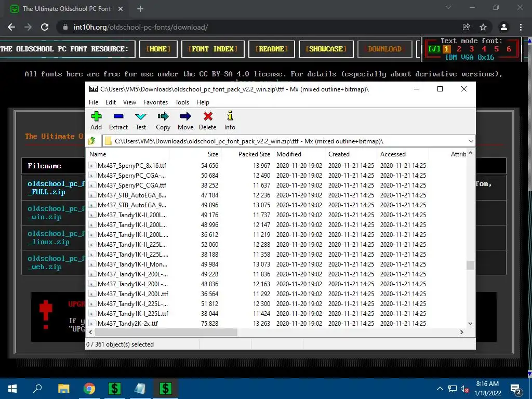Expand the 7-Zip address path dropdown
Viewport: 532px width, 399px height.
tap(471, 141)
